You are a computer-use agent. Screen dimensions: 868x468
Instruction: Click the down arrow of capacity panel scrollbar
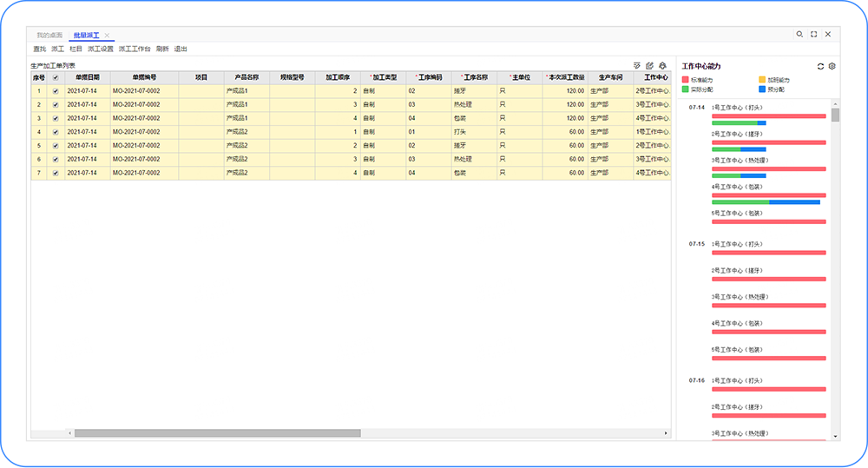[835, 436]
